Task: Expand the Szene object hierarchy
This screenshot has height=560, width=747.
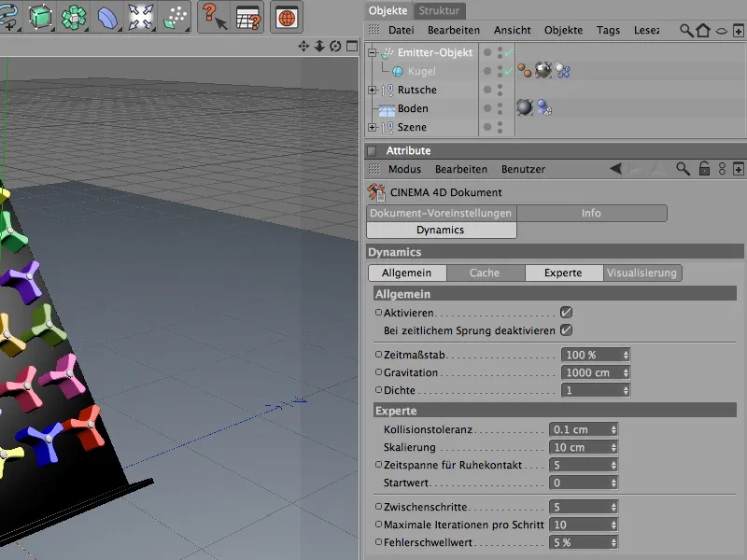Action: coord(373,128)
